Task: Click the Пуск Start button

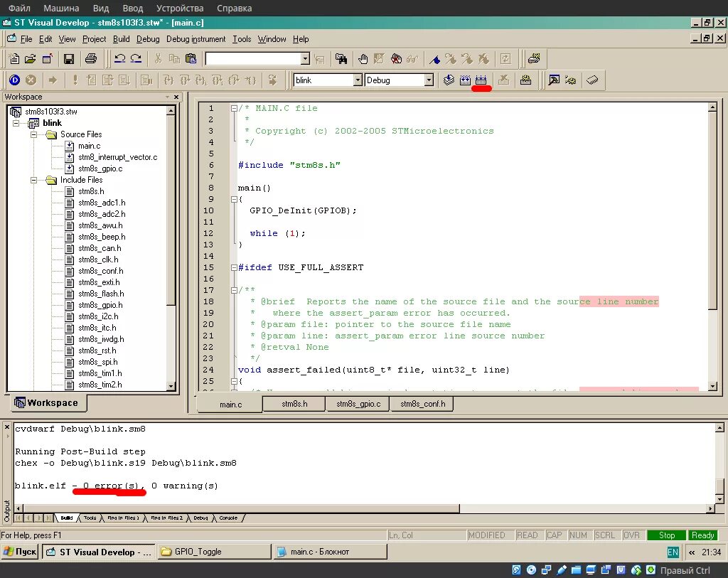Action: [x=20, y=552]
